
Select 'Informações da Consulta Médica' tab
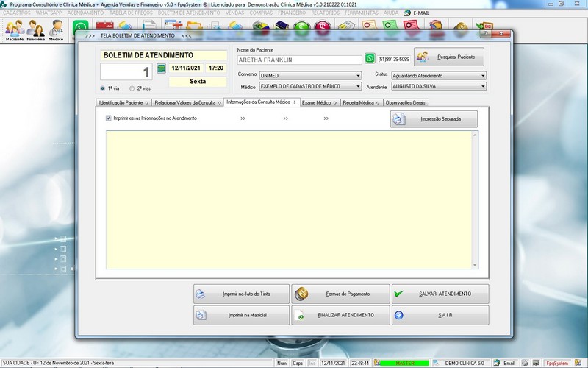tap(262, 102)
